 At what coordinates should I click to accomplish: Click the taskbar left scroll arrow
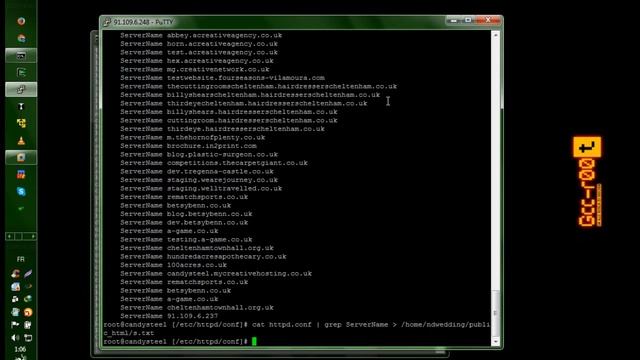coord(9,236)
